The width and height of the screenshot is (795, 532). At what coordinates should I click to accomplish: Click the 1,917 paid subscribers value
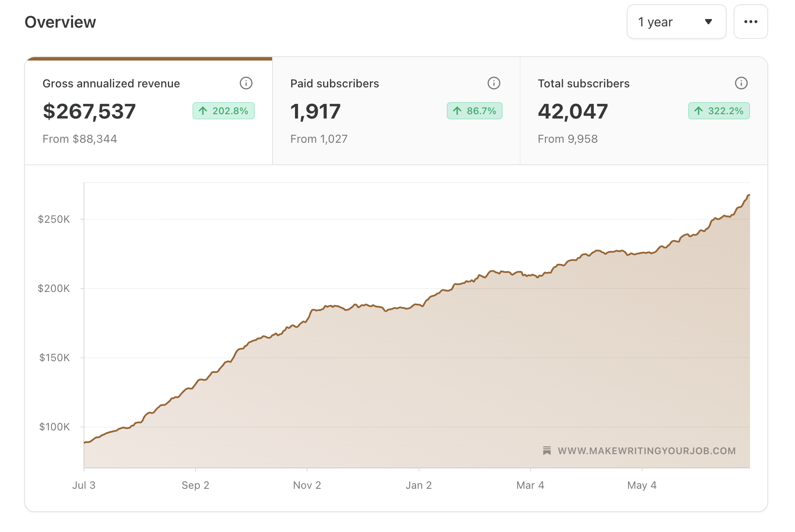(315, 112)
